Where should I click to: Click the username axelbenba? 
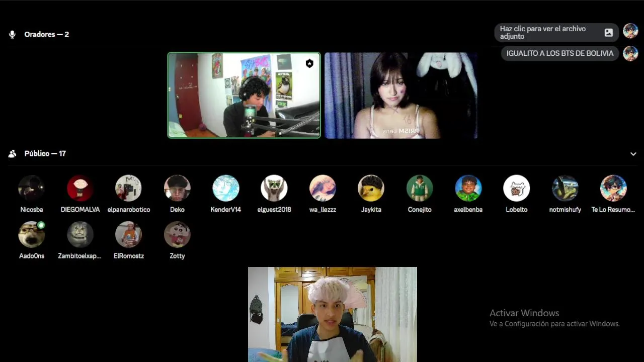coord(468,210)
